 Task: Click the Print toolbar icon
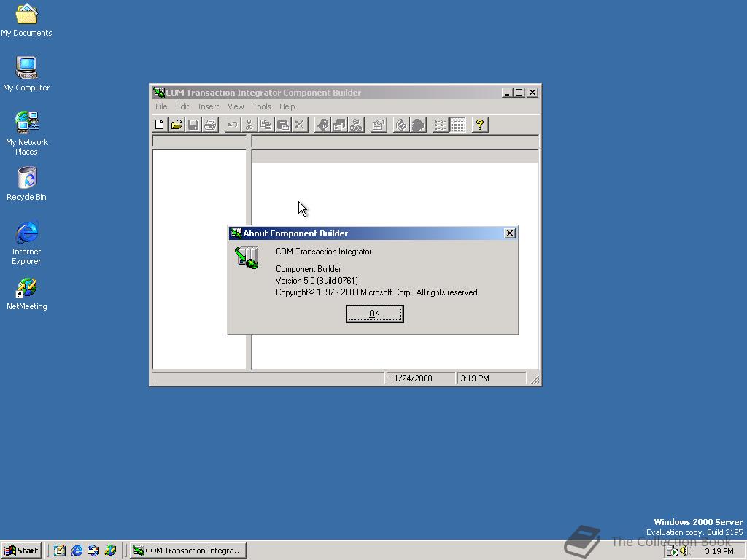(x=210, y=125)
